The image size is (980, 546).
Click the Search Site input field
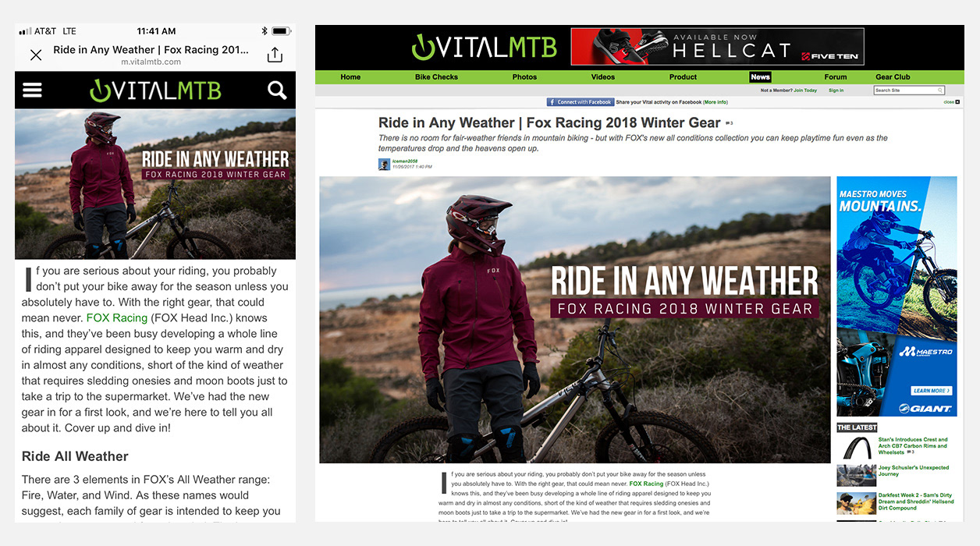909,90
